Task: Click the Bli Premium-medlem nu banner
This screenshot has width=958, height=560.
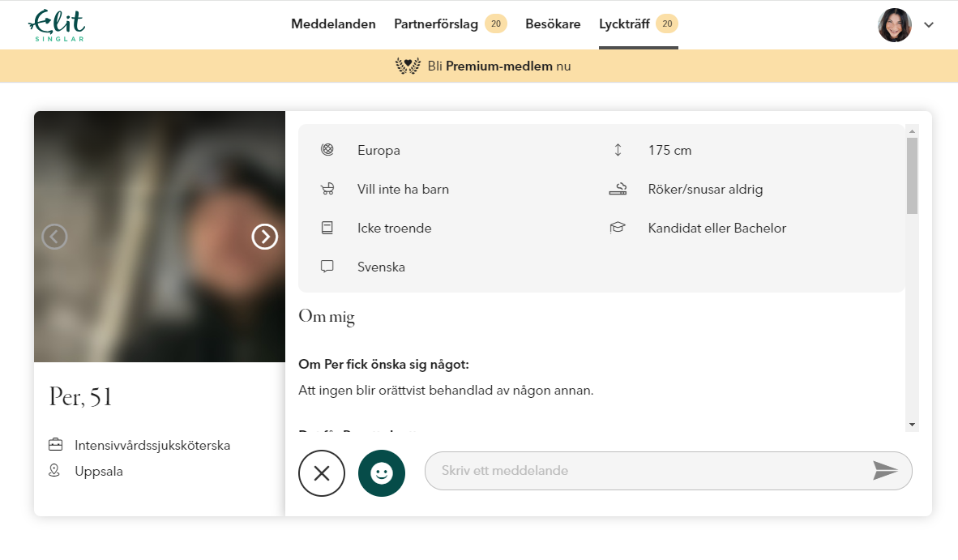Action: pyautogui.click(x=479, y=66)
